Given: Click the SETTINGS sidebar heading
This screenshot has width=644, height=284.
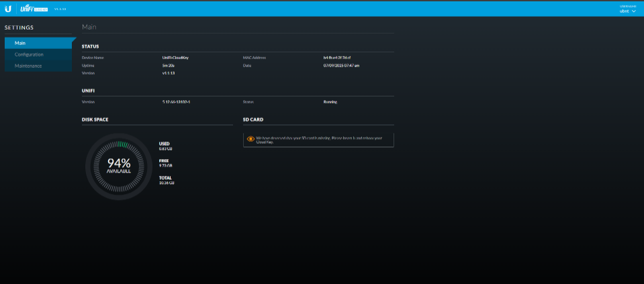Looking at the screenshot, I should click(19, 28).
